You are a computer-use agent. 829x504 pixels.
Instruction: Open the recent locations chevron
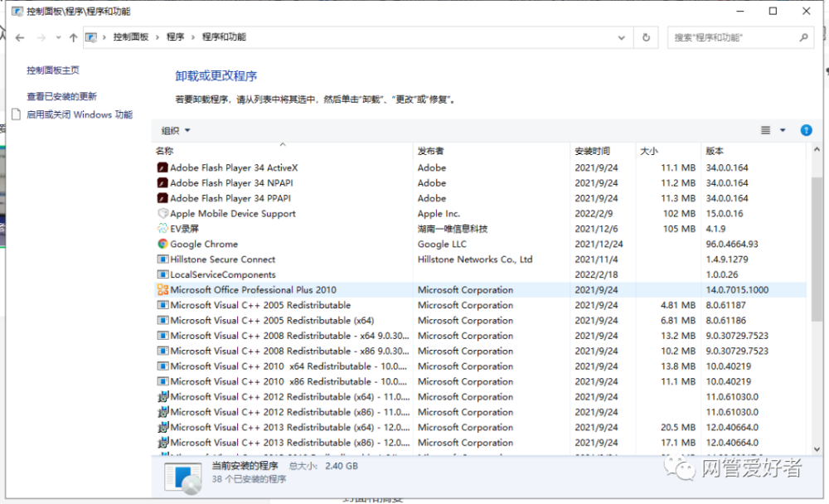coord(58,37)
